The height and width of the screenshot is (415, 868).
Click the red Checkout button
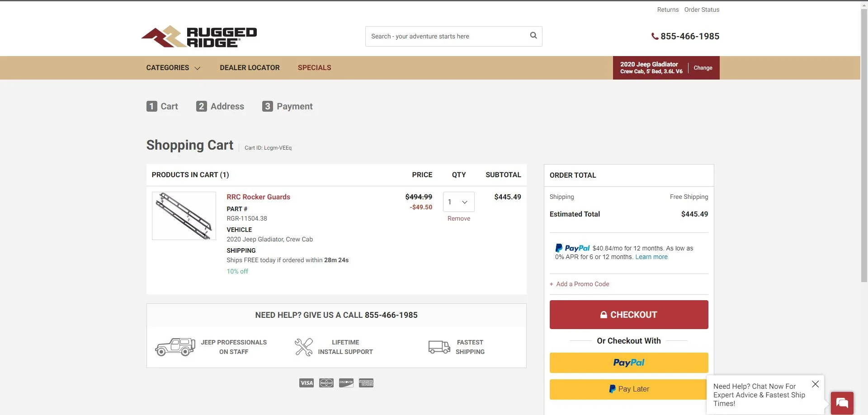tap(629, 315)
